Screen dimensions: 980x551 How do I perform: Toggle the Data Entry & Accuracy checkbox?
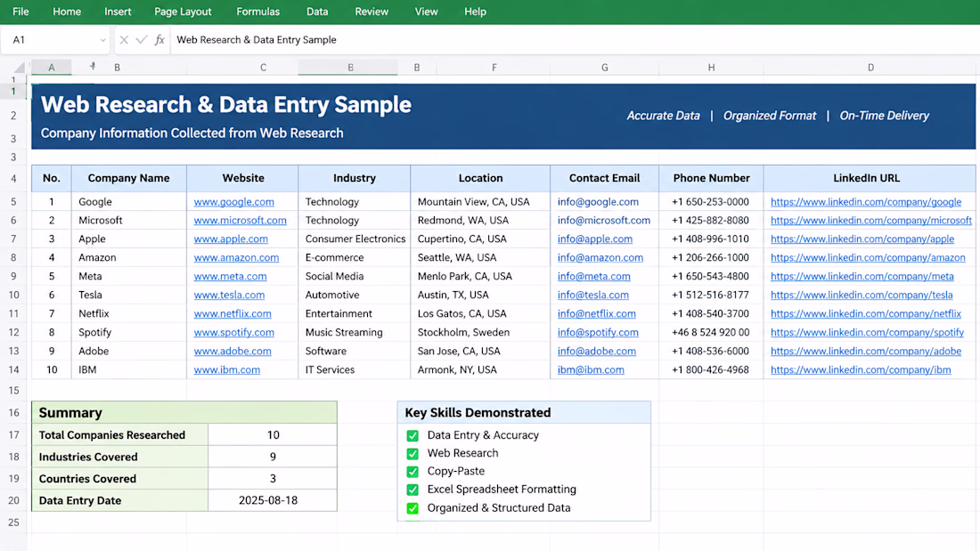[x=412, y=435]
